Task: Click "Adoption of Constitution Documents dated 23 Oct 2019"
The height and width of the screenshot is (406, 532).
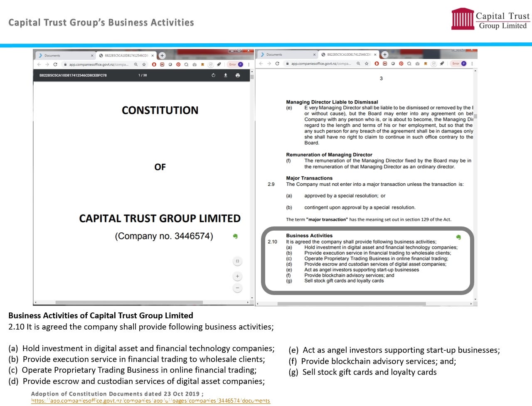Action: tap(116, 394)
